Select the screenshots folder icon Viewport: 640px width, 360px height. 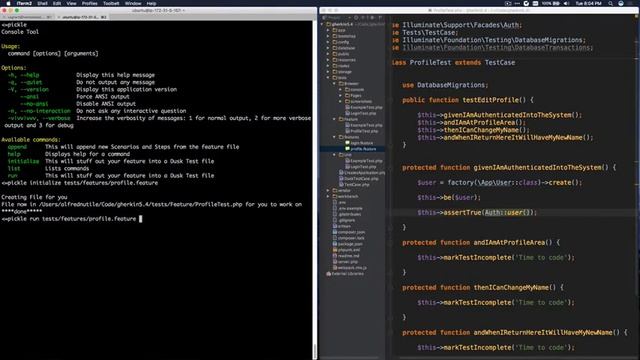tap(347, 101)
